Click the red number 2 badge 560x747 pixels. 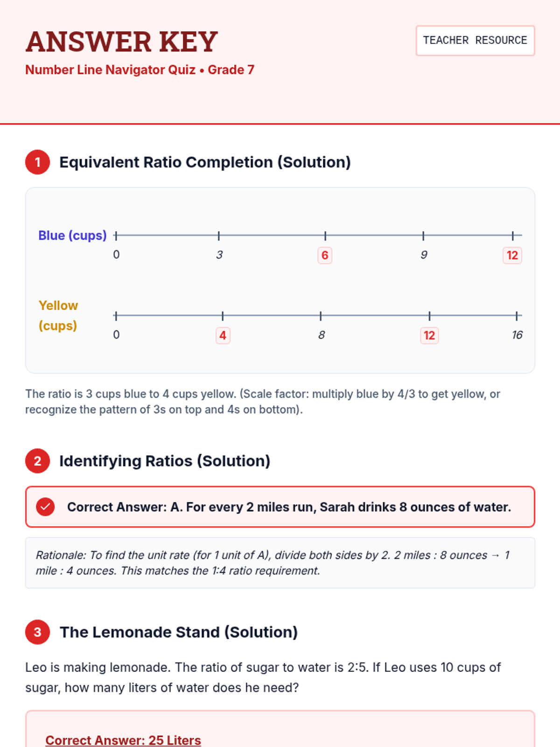(x=38, y=461)
